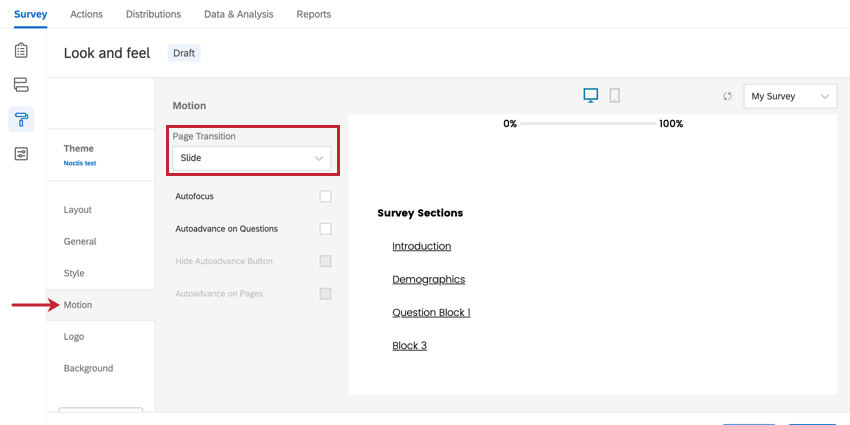Screen dimensions: 850x425
Task: Click the survey progress bar
Action: click(x=588, y=124)
